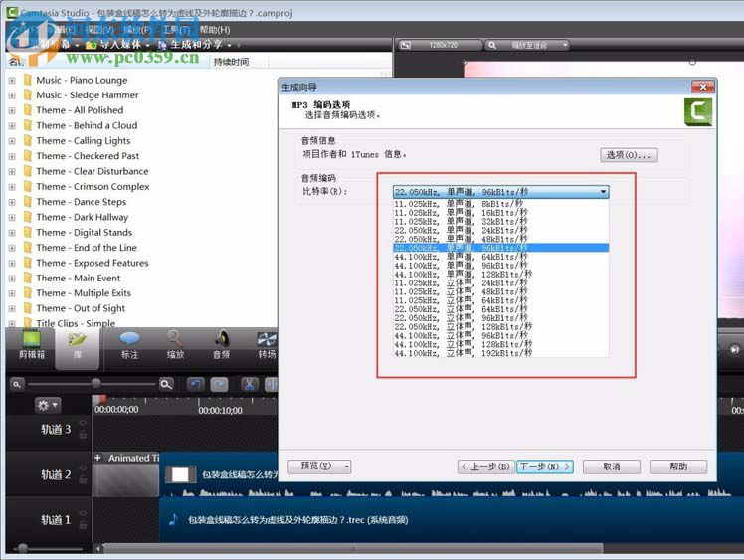
Task: Open the bitrate (比特率) combo box arrow
Action: (x=603, y=192)
